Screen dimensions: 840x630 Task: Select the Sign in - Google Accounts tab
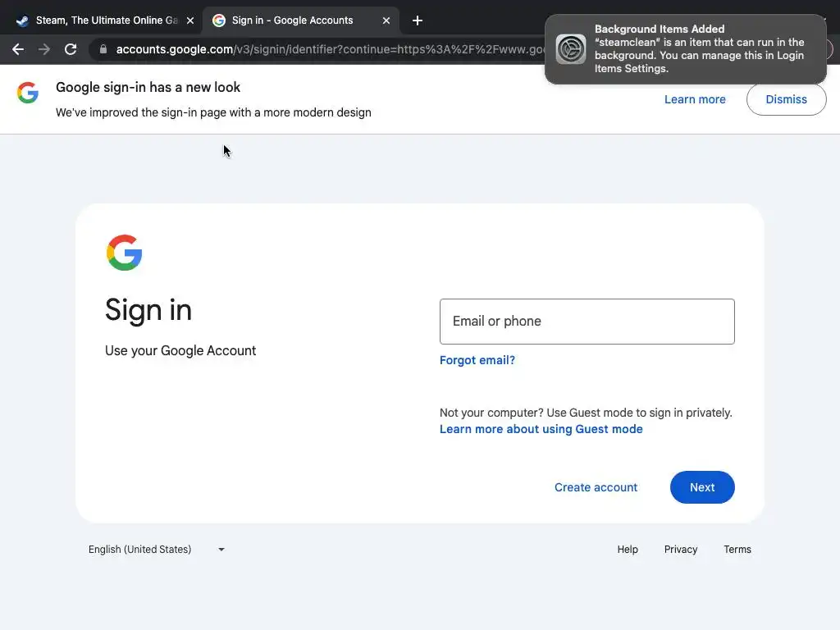(301, 21)
